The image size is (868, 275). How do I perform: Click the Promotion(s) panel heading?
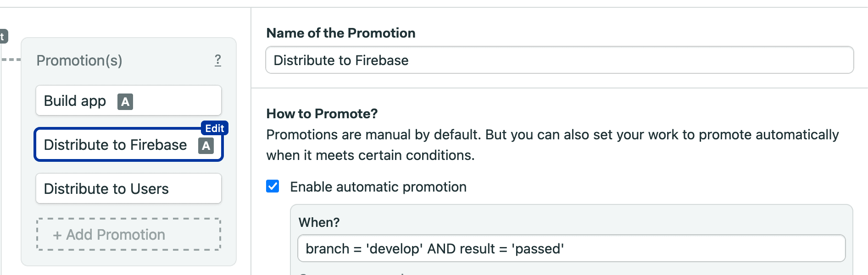(x=79, y=60)
